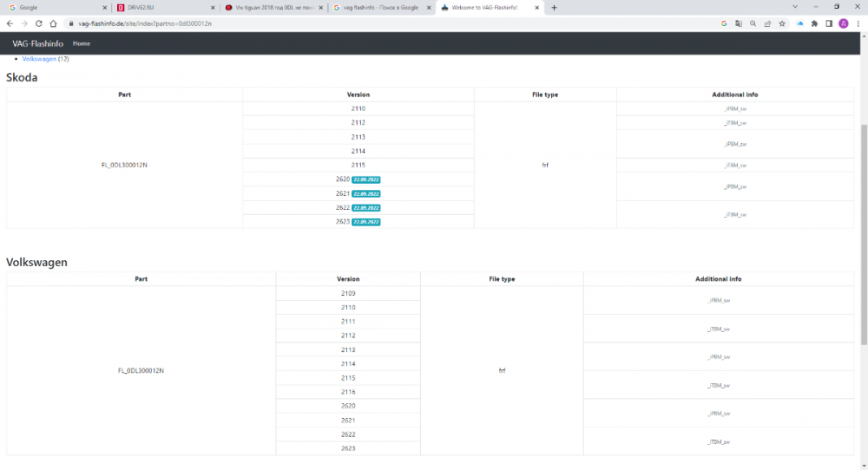Image resolution: width=868 pixels, height=470 pixels.
Task: Click Volkswagen table Version header
Action: point(348,279)
